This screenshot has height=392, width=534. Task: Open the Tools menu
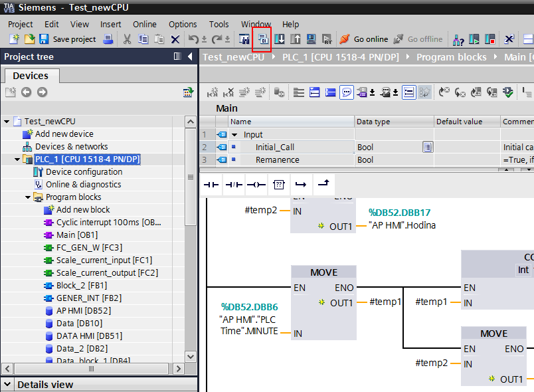tap(219, 24)
